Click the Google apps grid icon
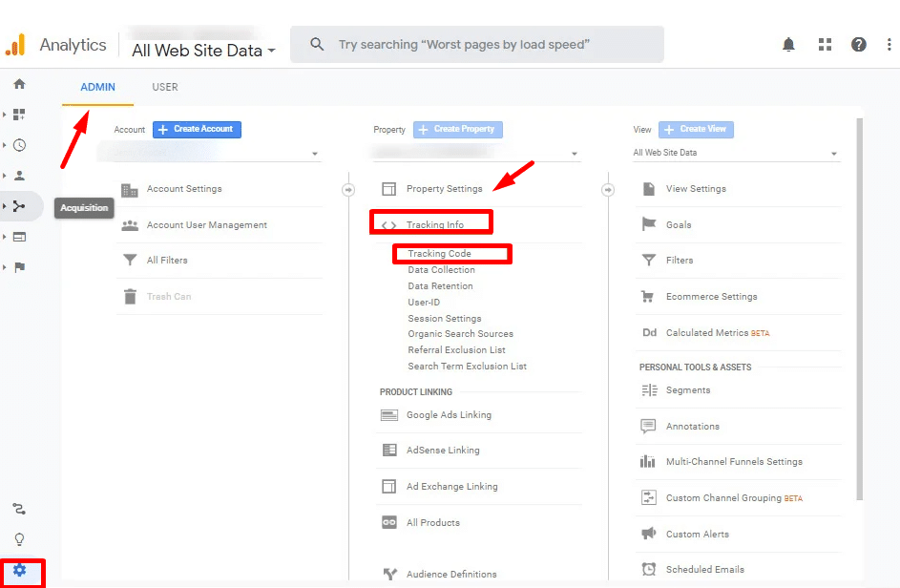Screen dimensions: 900x588 [x=824, y=44]
